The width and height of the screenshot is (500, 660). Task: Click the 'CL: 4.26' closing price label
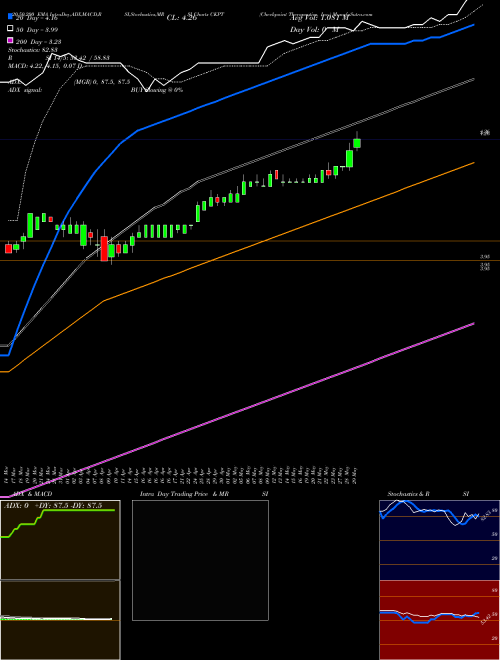tap(182, 18)
